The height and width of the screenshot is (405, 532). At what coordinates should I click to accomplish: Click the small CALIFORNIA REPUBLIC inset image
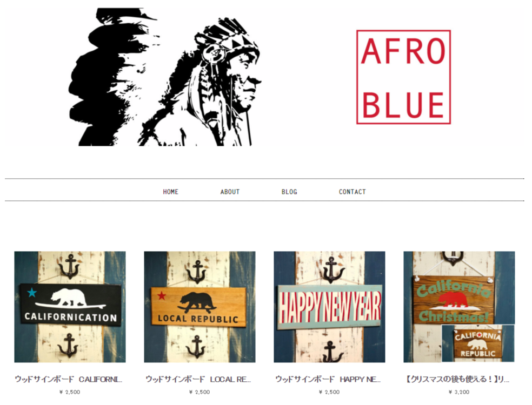[x=478, y=343]
